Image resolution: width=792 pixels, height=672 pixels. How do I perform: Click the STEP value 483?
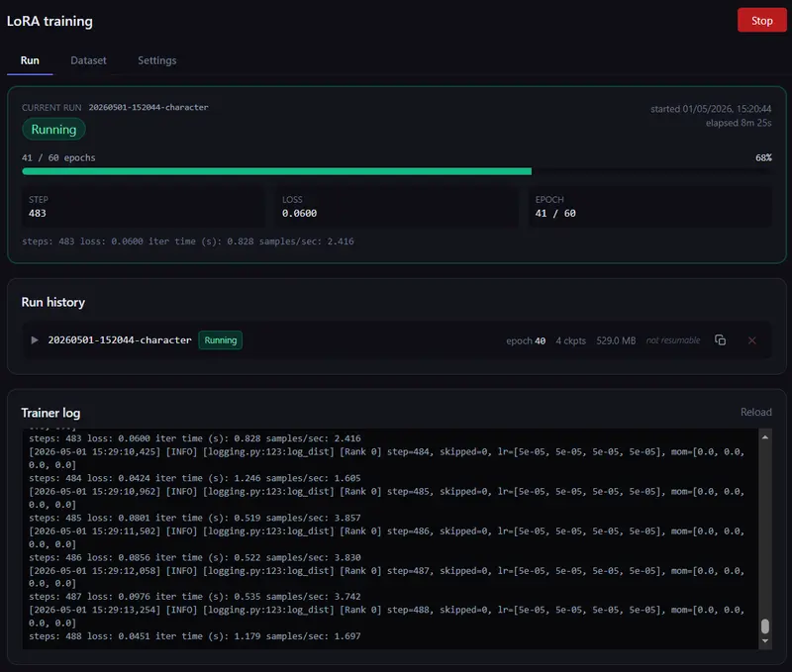[x=38, y=213]
